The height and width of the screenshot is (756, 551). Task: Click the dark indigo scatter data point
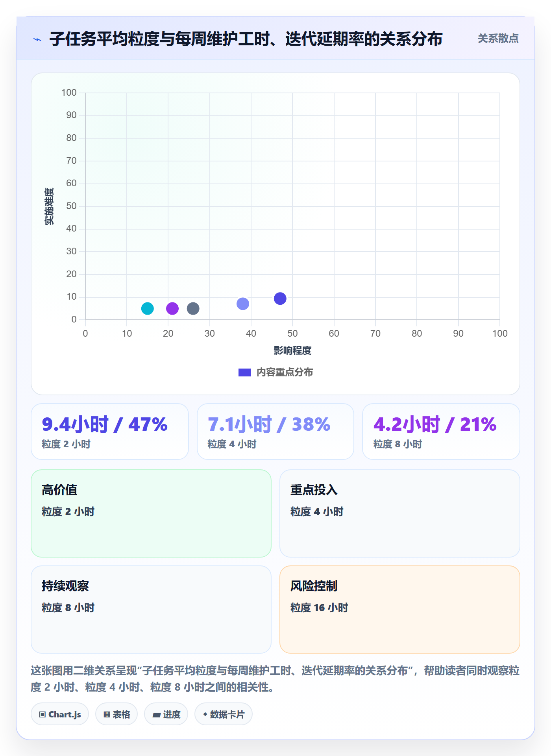click(280, 298)
